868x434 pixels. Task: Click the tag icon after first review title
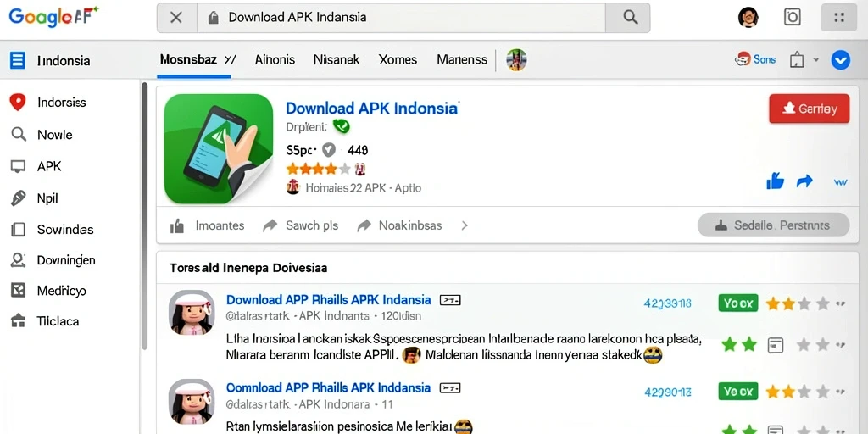click(x=450, y=300)
